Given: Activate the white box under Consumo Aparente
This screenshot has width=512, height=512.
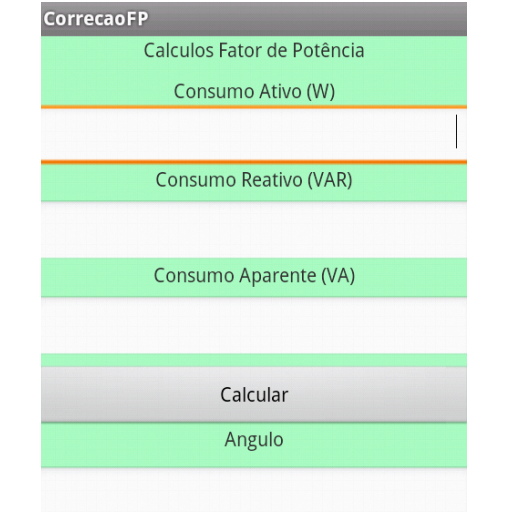Looking at the screenshot, I should [x=254, y=325].
